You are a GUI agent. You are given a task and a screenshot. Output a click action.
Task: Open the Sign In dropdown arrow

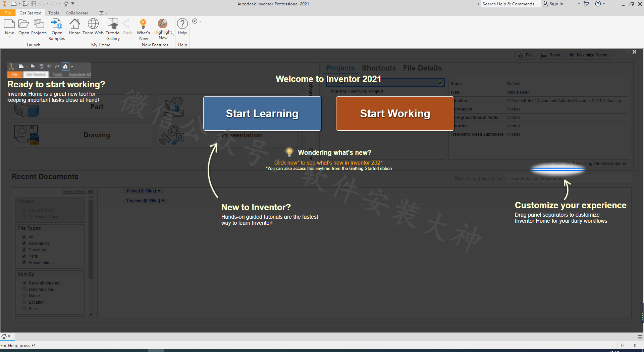(579, 4)
